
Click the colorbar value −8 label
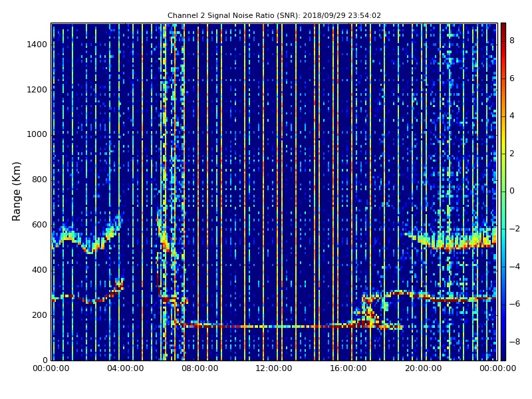[515, 342]
